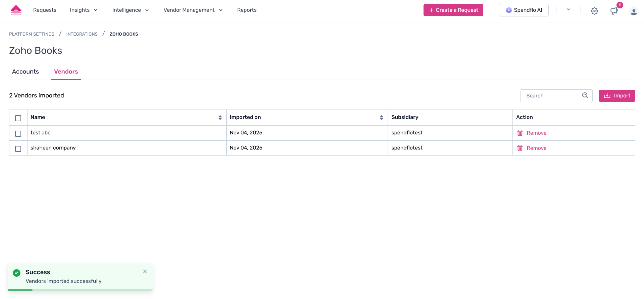Click Nov 04, 2025 in shaheen company row

(x=246, y=148)
